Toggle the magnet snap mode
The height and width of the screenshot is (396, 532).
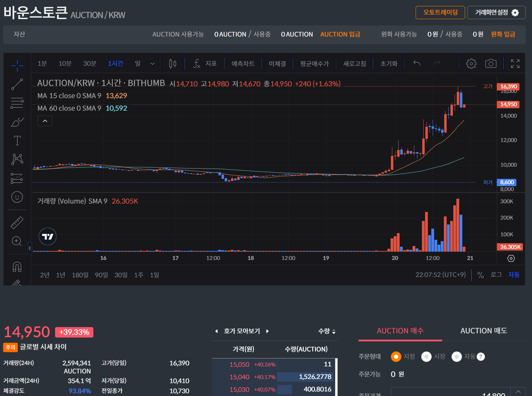(x=17, y=267)
